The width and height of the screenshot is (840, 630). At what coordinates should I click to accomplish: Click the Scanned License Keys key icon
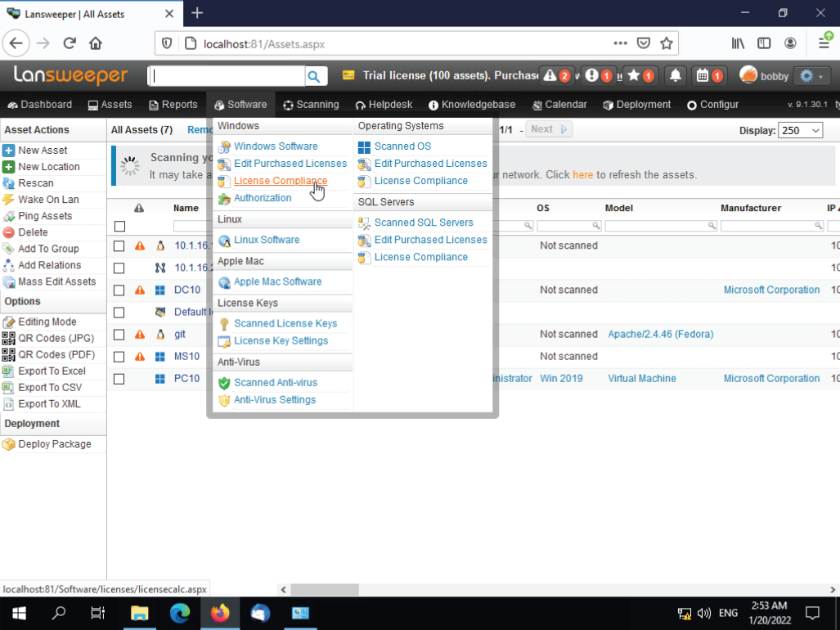[224, 324]
